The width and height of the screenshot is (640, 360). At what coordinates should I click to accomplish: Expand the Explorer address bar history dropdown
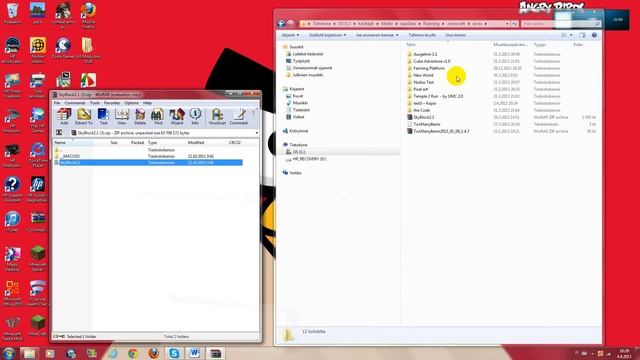coord(507,24)
